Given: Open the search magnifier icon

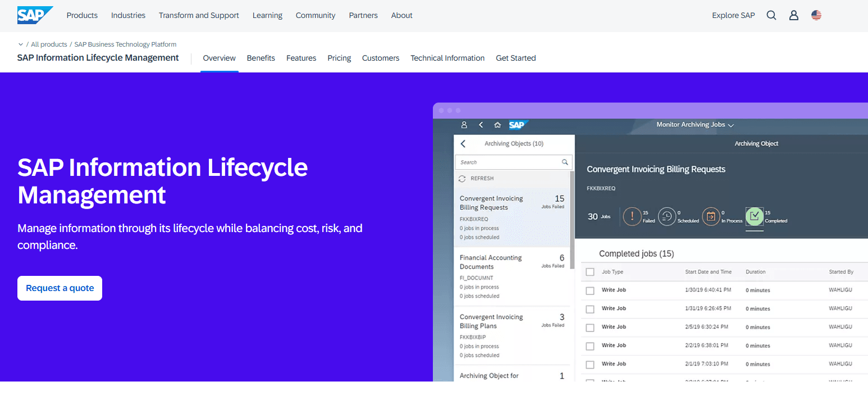Looking at the screenshot, I should click(771, 16).
